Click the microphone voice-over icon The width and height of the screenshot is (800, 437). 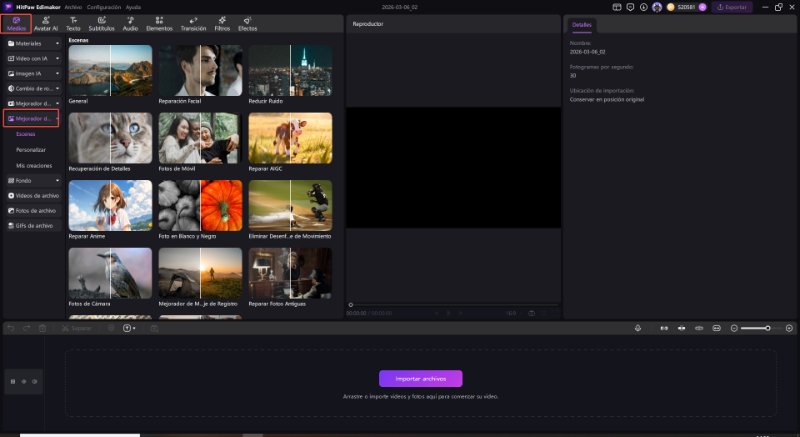tap(638, 328)
